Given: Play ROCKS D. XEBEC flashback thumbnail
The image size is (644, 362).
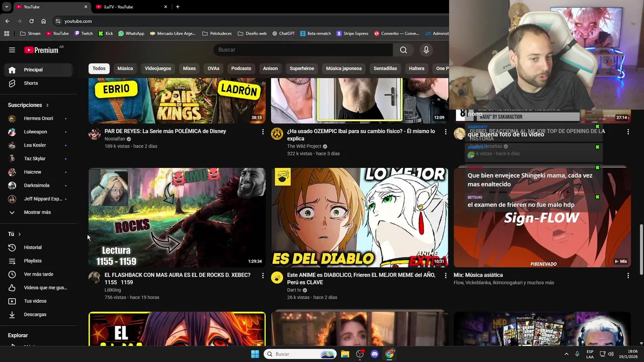Looking at the screenshot, I should [177, 218].
